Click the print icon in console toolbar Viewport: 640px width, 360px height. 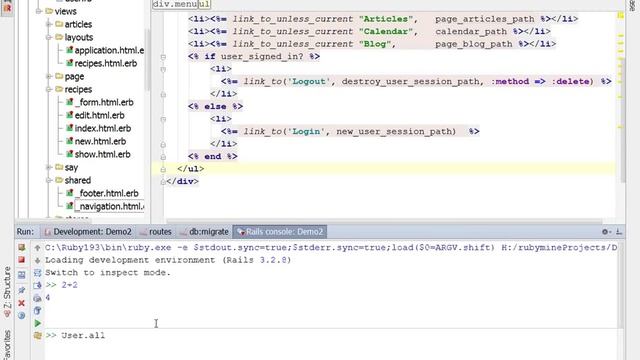coord(37,298)
